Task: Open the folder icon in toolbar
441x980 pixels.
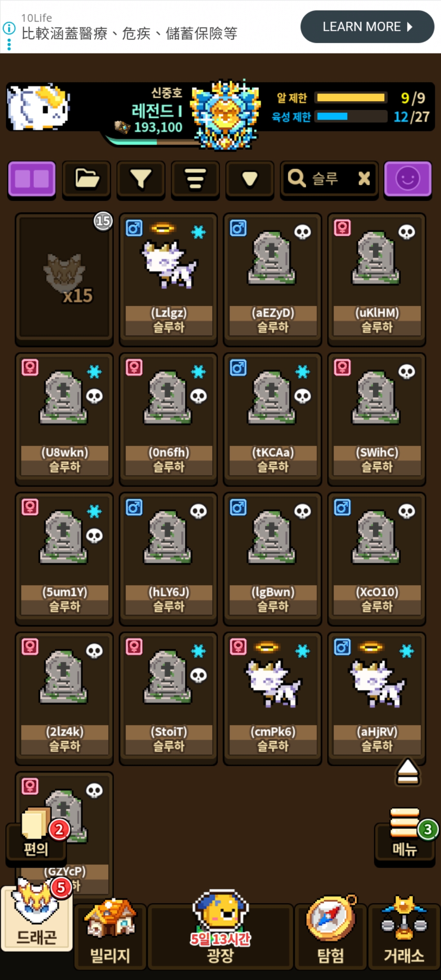Action: pyautogui.click(x=87, y=179)
